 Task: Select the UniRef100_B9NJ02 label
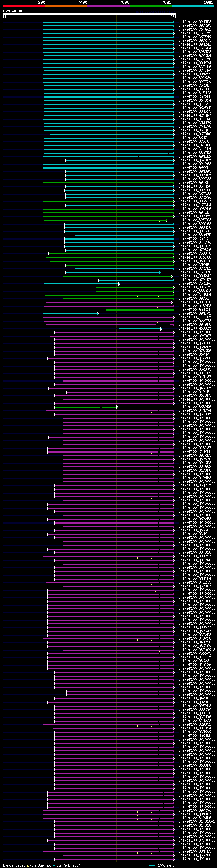(x=195, y=314)
